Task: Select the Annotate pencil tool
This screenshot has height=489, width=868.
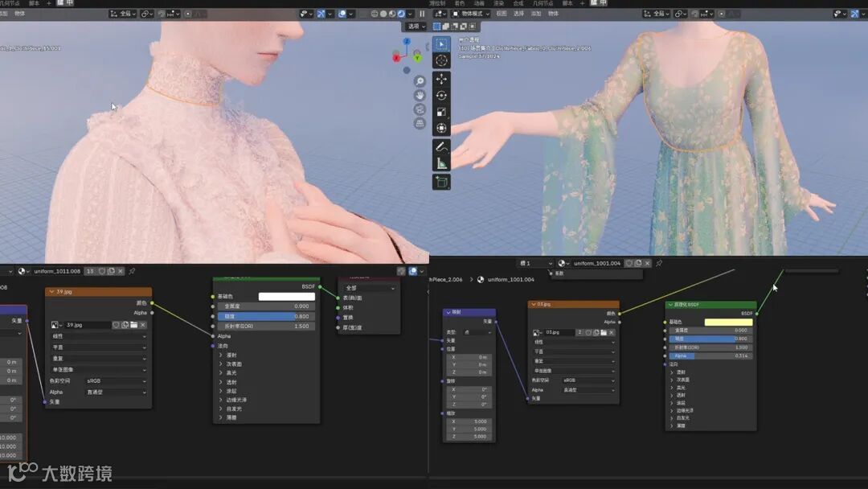Action: pyautogui.click(x=441, y=146)
